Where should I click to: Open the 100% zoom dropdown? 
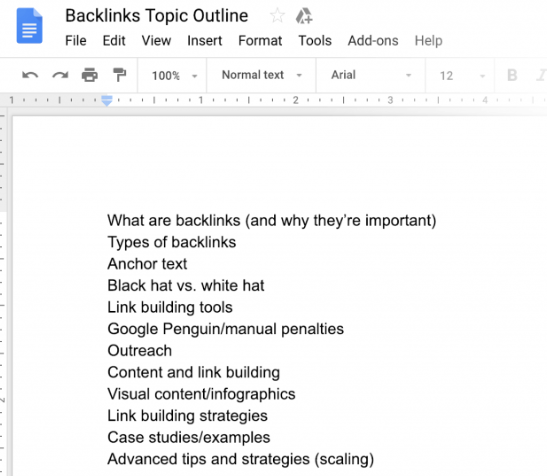(174, 75)
